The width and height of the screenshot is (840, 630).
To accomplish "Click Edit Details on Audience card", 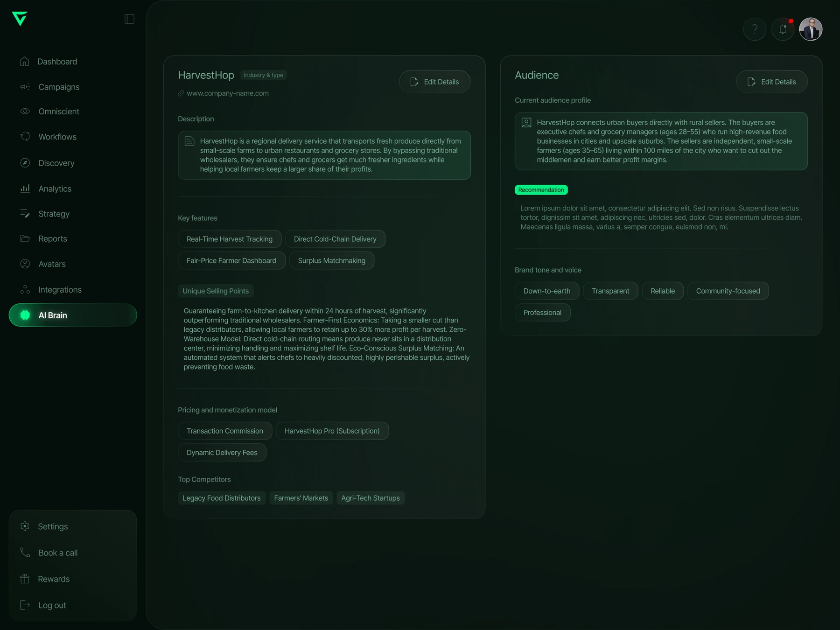I will [x=772, y=82].
